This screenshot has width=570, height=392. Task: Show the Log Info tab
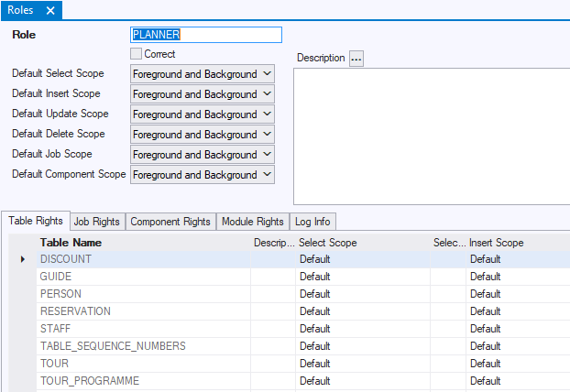point(313,222)
